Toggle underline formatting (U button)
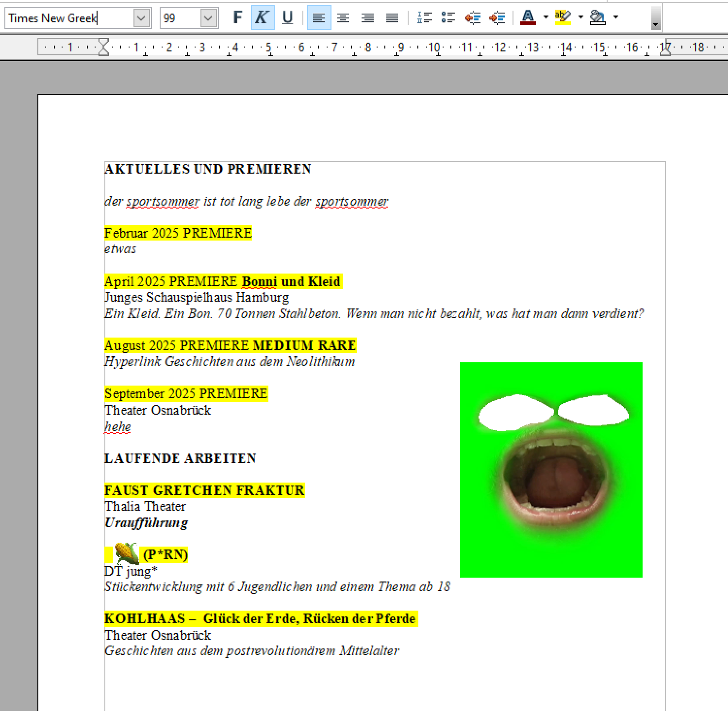The height and width of the screenshot is (711, 728). coord(287,18)
